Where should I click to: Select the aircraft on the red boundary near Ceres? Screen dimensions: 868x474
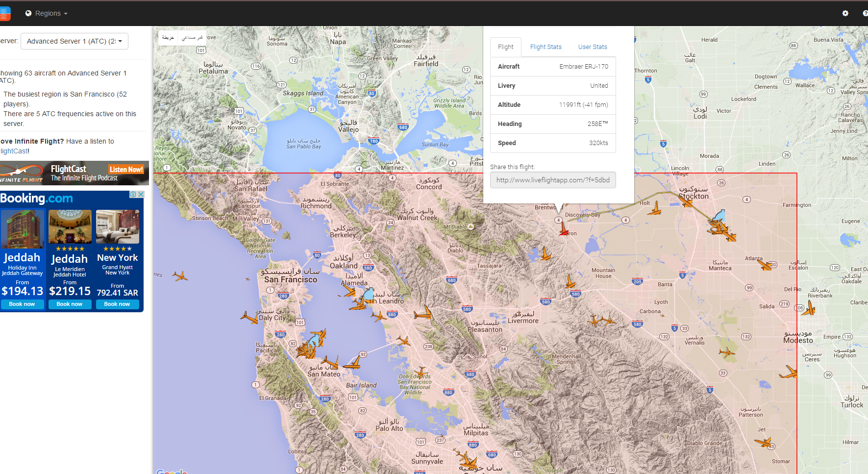pyautogui.click(x=789, y=373)
